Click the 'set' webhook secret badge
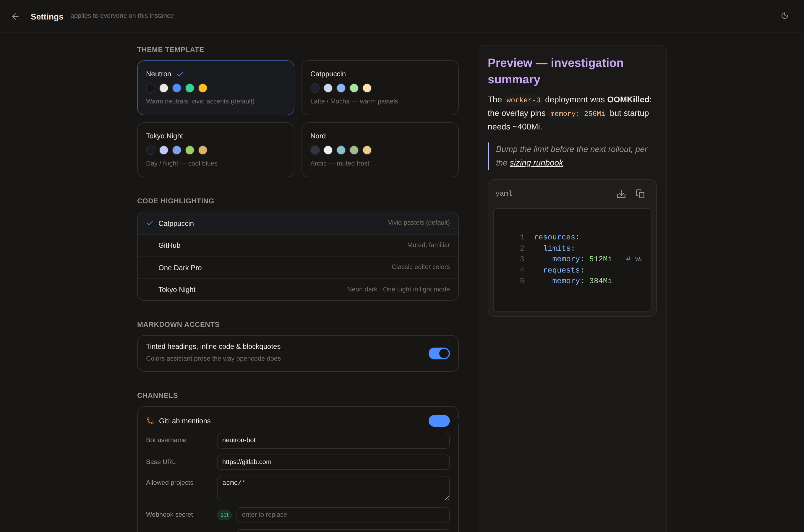This screenshot has width=804, height=532. click(x=224, y=515)
